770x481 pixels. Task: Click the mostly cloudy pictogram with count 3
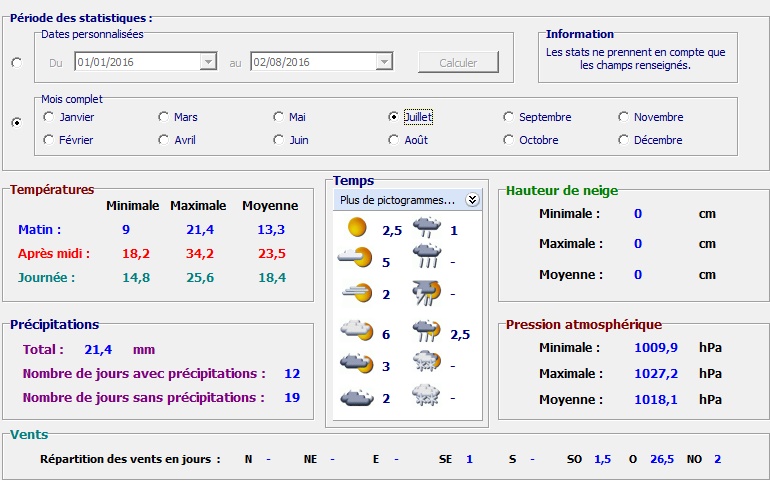(357, 363)
